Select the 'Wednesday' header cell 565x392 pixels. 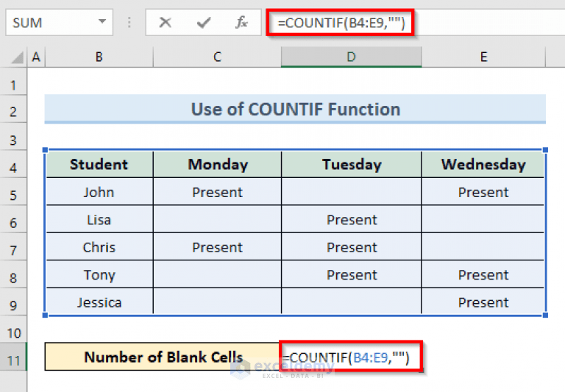[483, 164]
